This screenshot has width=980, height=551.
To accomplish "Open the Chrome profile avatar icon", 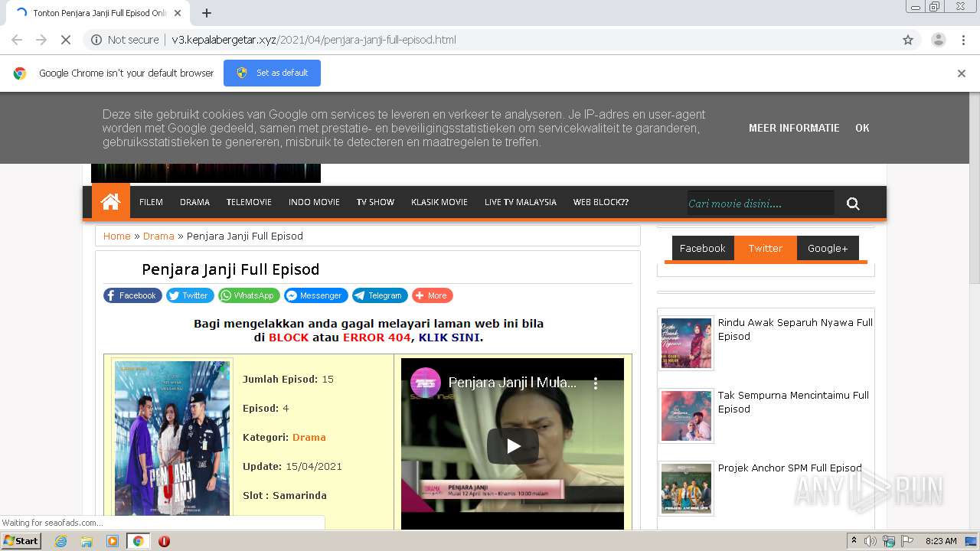I will click(938, 40).
